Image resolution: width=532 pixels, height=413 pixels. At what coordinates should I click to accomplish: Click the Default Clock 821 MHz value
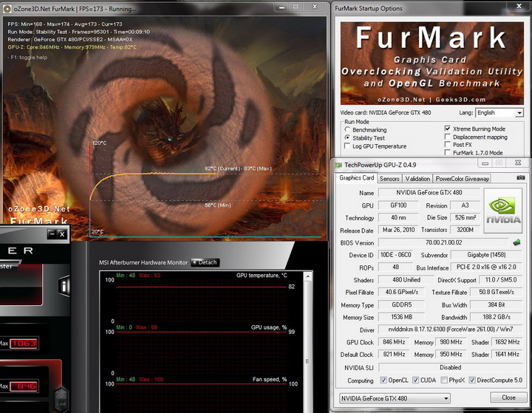tap(394, 355)
